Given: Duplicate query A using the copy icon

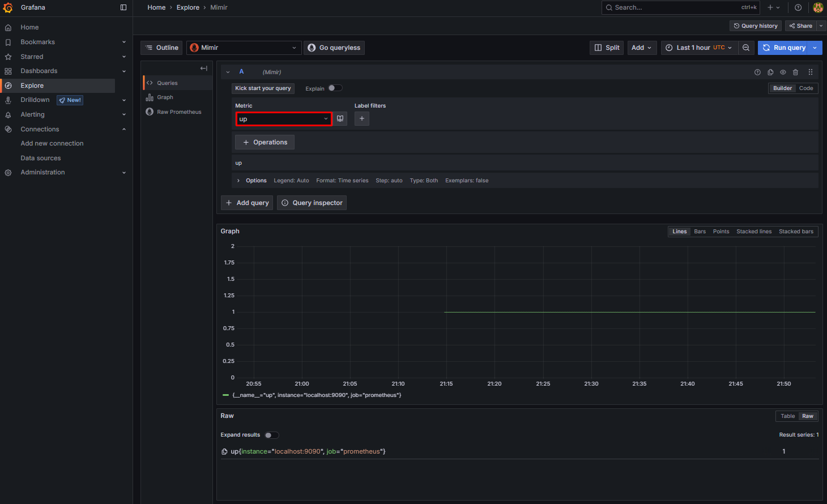Looking at the screenshot, I should [770, 72].
